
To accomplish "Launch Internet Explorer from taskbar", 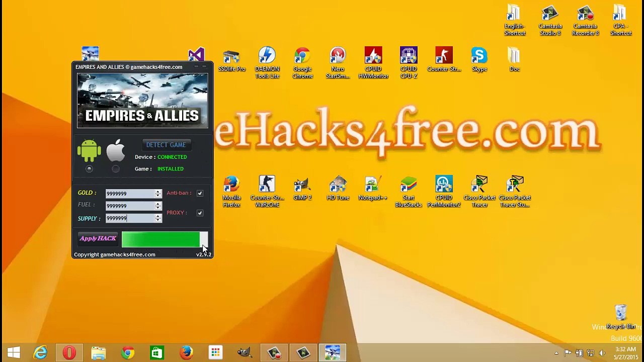I will click(40, 353).
